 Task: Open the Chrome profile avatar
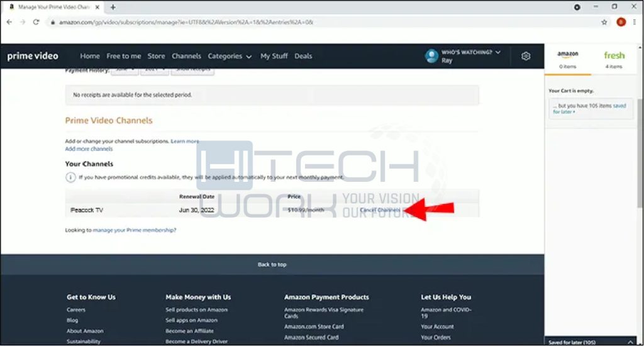click(x=621, y=22)
